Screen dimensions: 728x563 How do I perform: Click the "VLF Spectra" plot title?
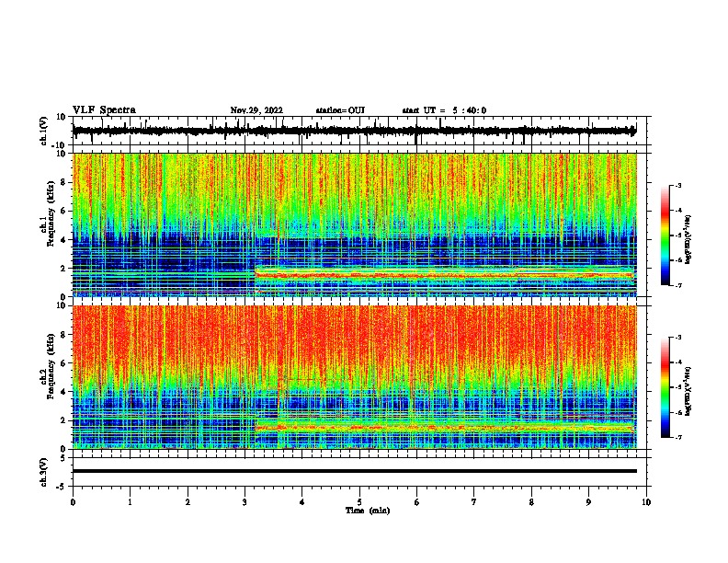(104, 110)
